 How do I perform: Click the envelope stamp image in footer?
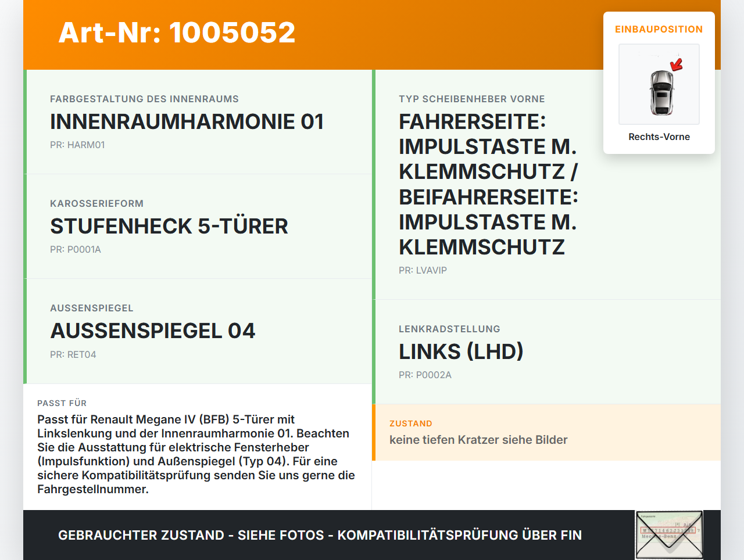670,535
